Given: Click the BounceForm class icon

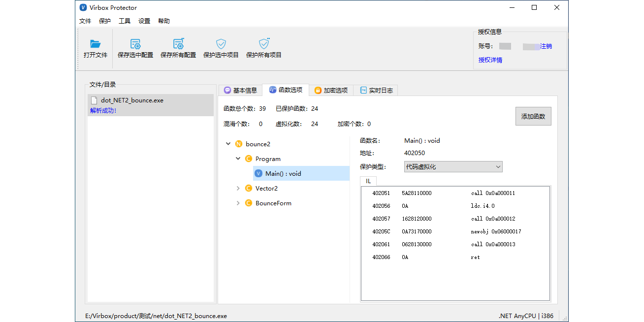Looking at the screenshot, I should (x=249, y=203).
